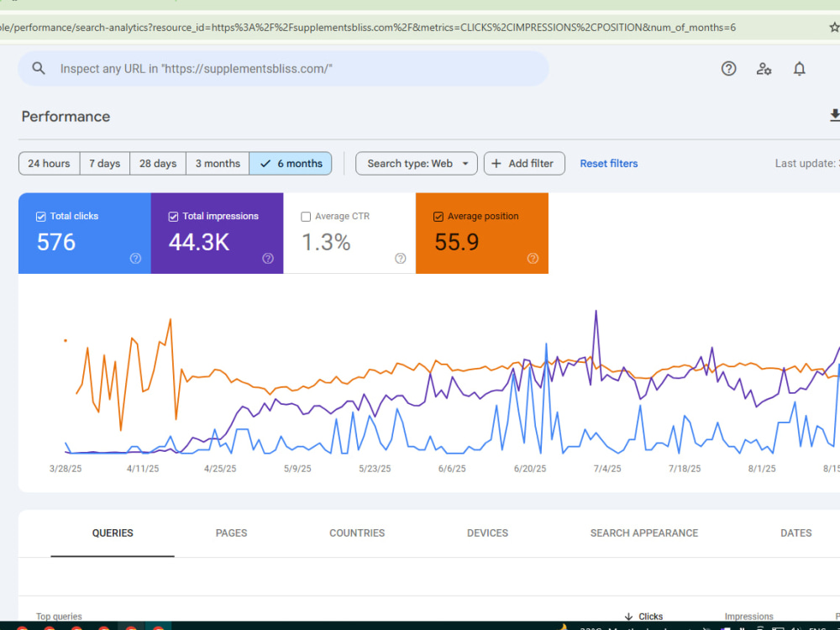Click help icon on Average position card
The image size is (840, 630).
coord(533,258)
